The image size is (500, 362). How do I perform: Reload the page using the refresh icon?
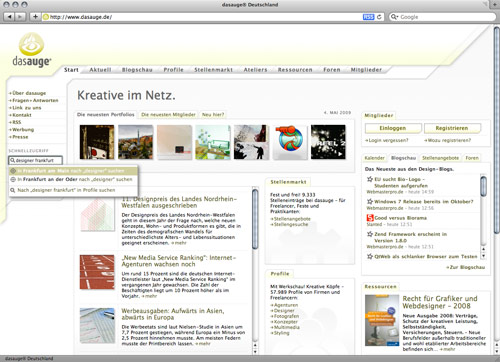point(379,17)
